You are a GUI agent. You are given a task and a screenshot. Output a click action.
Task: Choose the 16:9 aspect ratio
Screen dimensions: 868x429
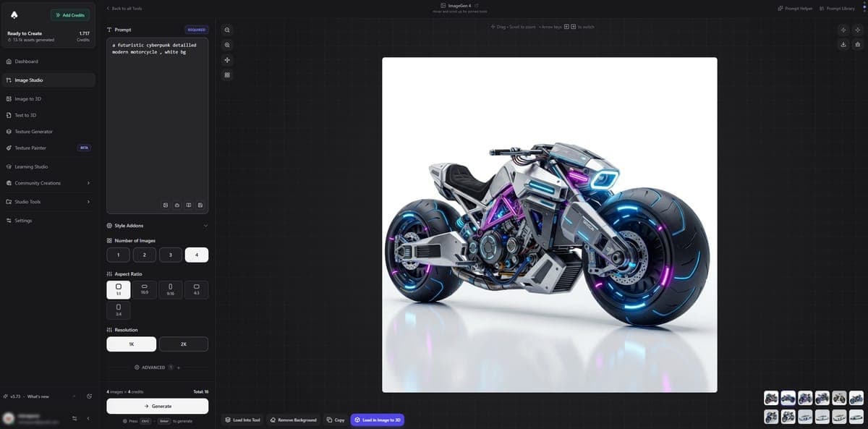pyautogui.click(x=144, y=289)
